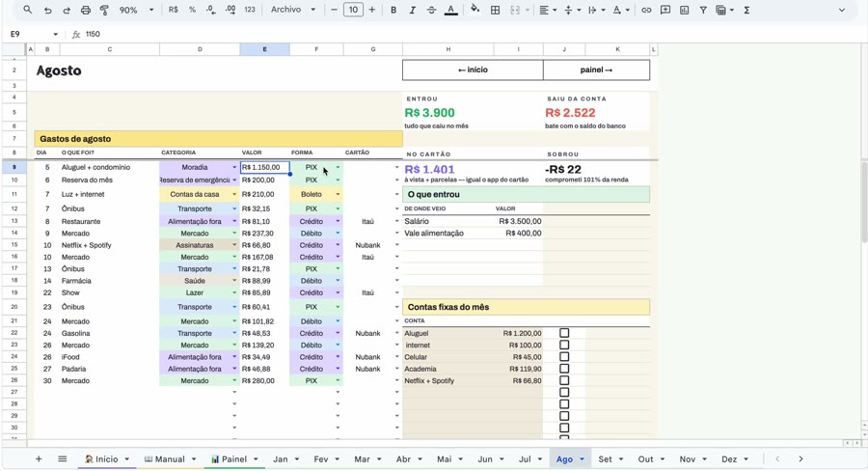Check the Celular bill checkbox

pyautogui.click(x=564, y=357)
